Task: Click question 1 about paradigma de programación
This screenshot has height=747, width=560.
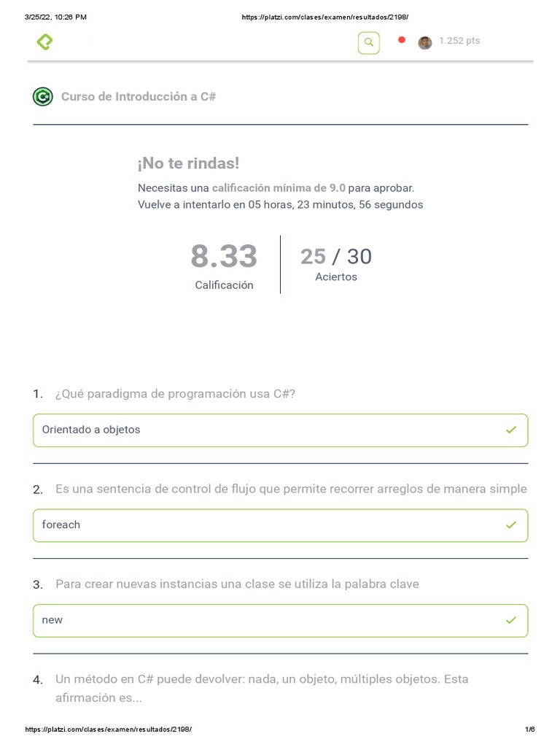Action: coord(175,394)
